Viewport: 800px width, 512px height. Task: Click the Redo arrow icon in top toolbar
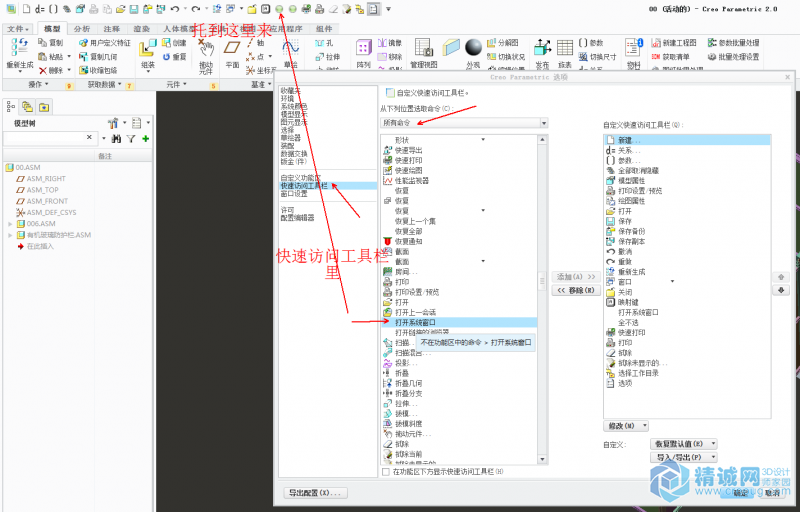pos(195,9)
